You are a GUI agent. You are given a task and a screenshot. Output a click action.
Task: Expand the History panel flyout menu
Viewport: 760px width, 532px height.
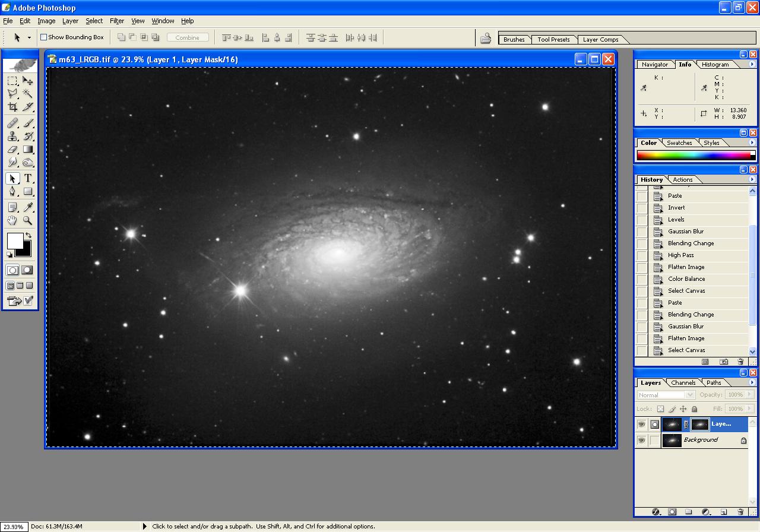click(x=752, y=179)
